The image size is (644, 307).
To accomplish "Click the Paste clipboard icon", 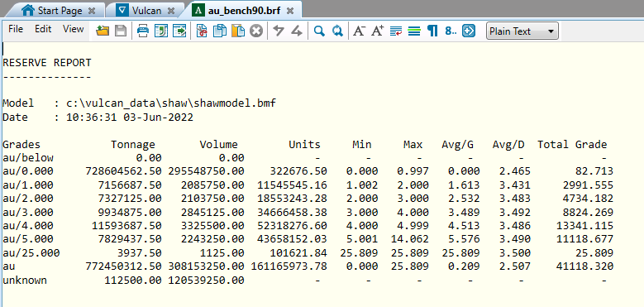I will (x=238, y=31).
